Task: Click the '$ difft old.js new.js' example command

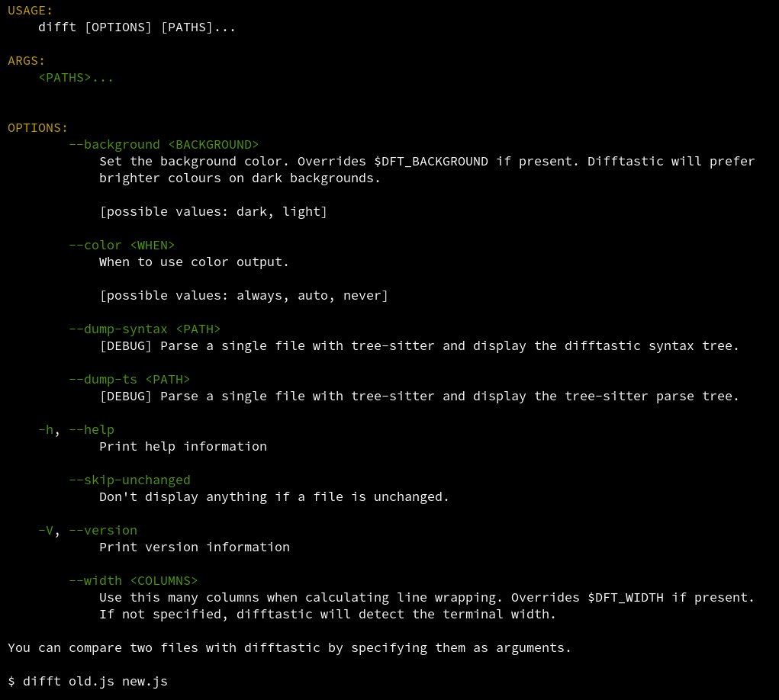Action: (87, 681)
